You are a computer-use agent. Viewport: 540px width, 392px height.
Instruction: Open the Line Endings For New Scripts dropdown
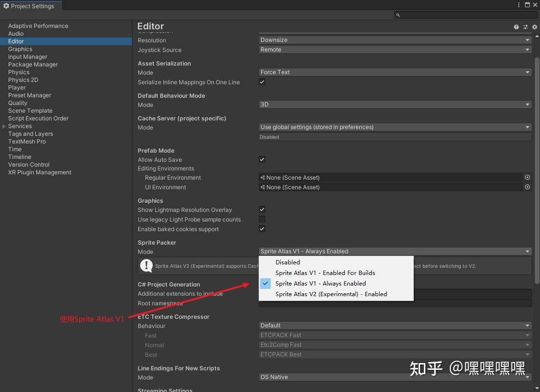coord(395,377)
